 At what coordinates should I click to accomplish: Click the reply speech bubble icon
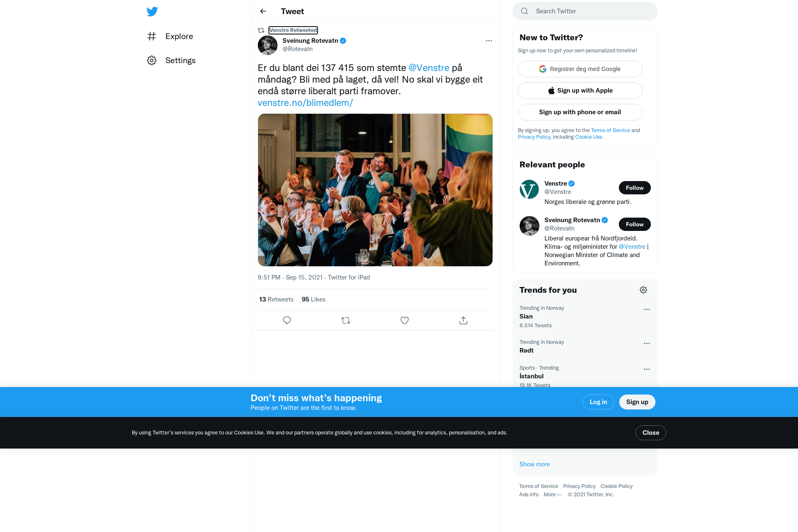[x=287, y=321]
